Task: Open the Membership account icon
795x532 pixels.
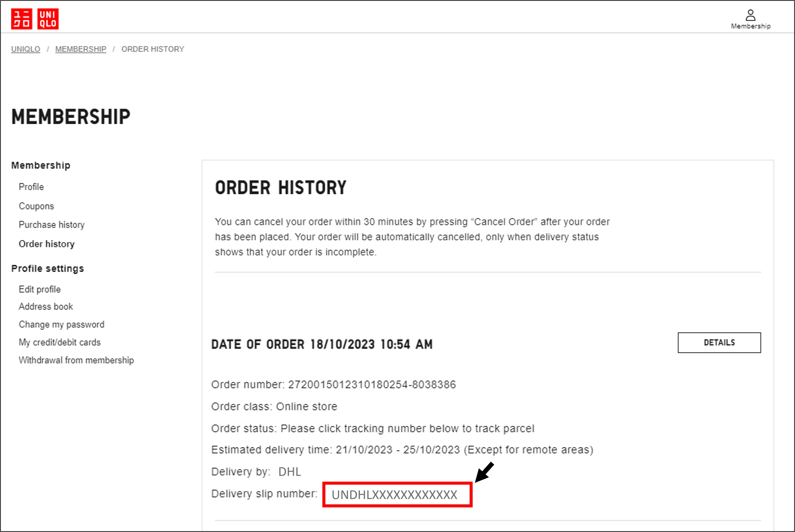Action: pyautogui.click(x=751, y=19)
